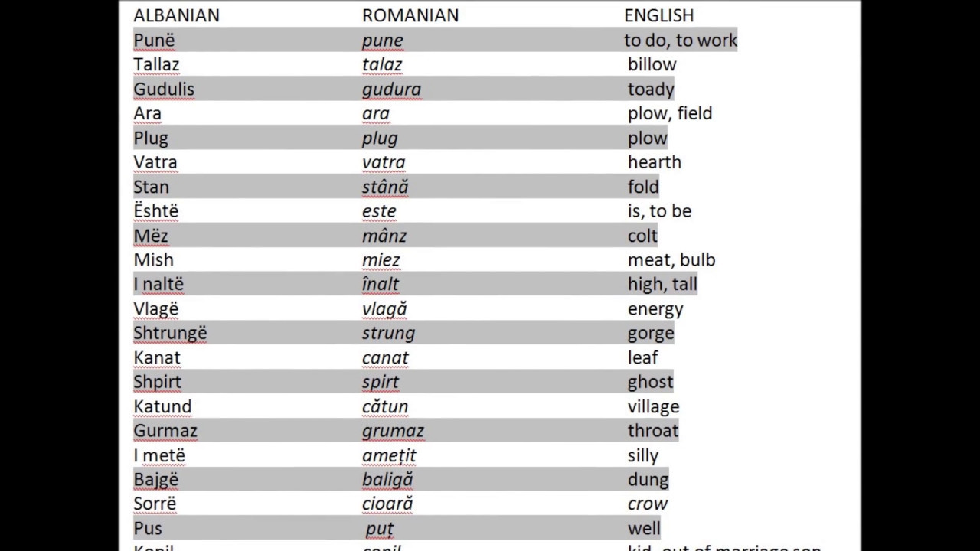Viewport: 980px width, 551px height.
Task: Select the English word ghost
Action: 650,382
